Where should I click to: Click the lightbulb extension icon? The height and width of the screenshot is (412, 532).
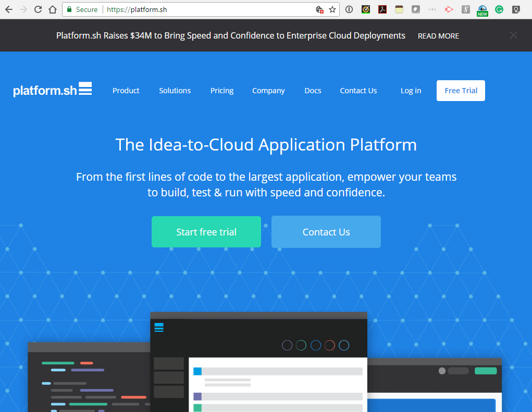click(x=516, y=9)
